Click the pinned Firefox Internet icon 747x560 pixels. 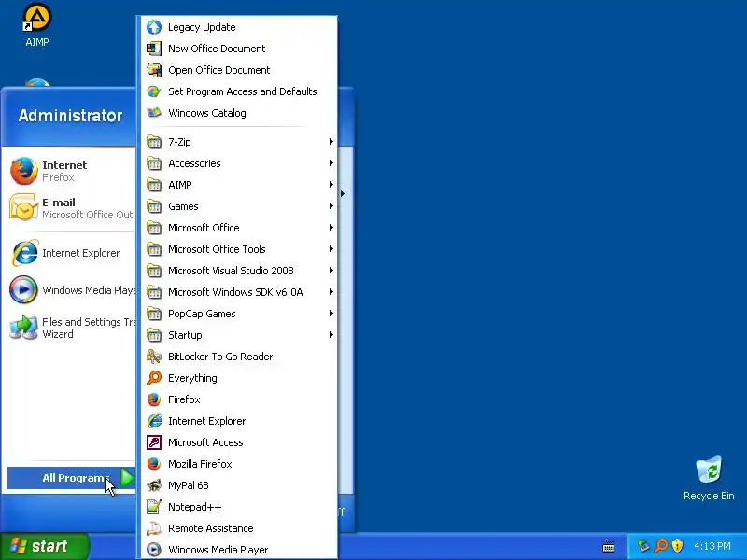tap(24, 171)
